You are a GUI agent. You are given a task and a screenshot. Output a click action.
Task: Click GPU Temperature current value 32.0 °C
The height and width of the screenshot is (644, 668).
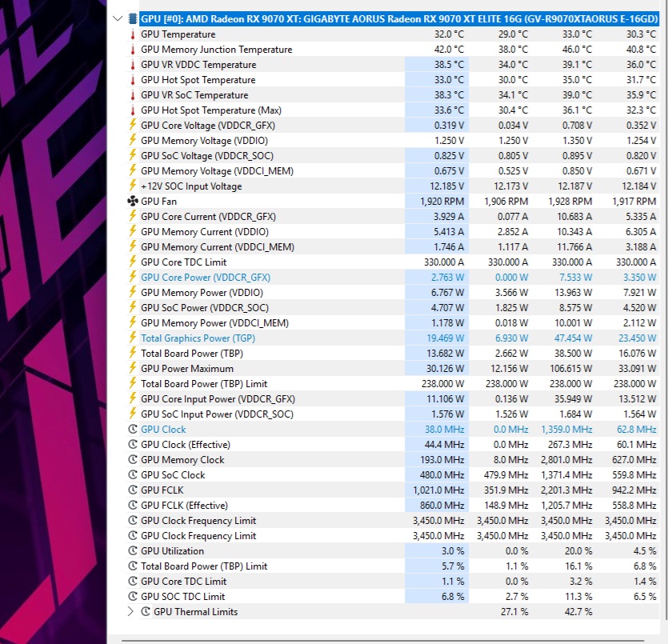point(449,34)
